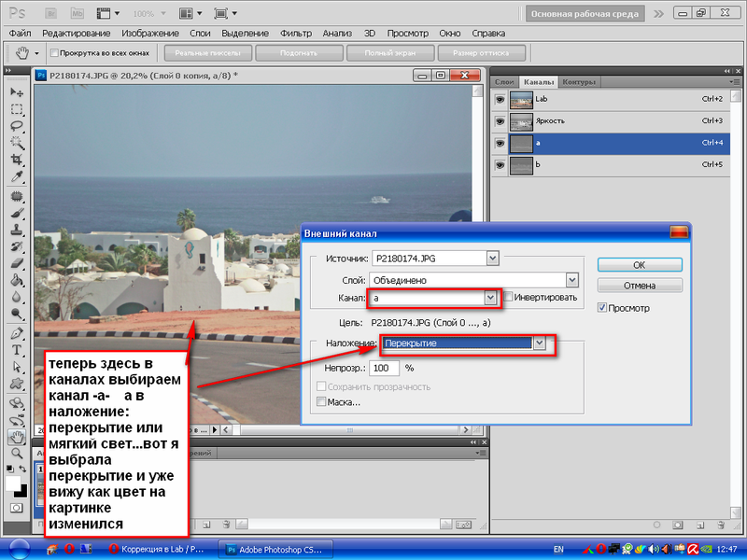Select the Pen tool
Viewport: 747px width, 560px height.
pyautogui.click(x=17, y=333)
